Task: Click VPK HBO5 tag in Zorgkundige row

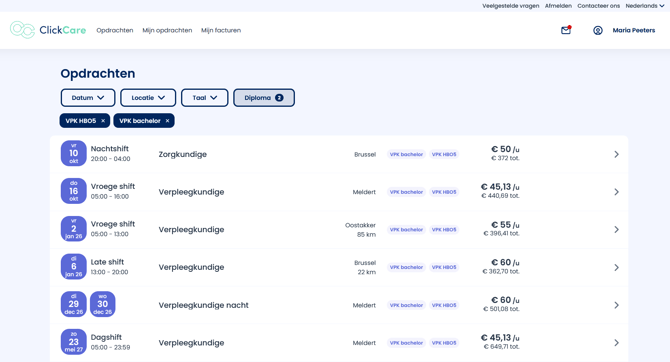Action: click(x=444, y=154)
